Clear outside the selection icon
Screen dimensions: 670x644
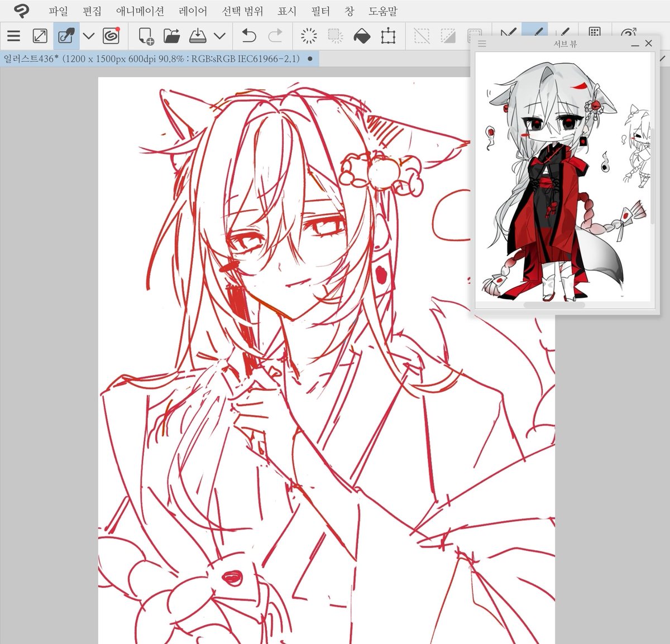[x=335, y=36]
